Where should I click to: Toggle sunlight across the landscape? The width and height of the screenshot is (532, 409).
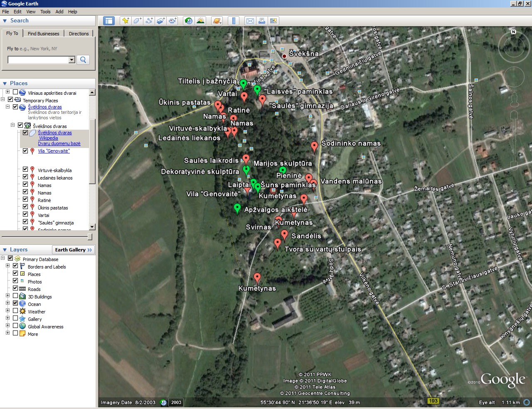click(201, 21)
